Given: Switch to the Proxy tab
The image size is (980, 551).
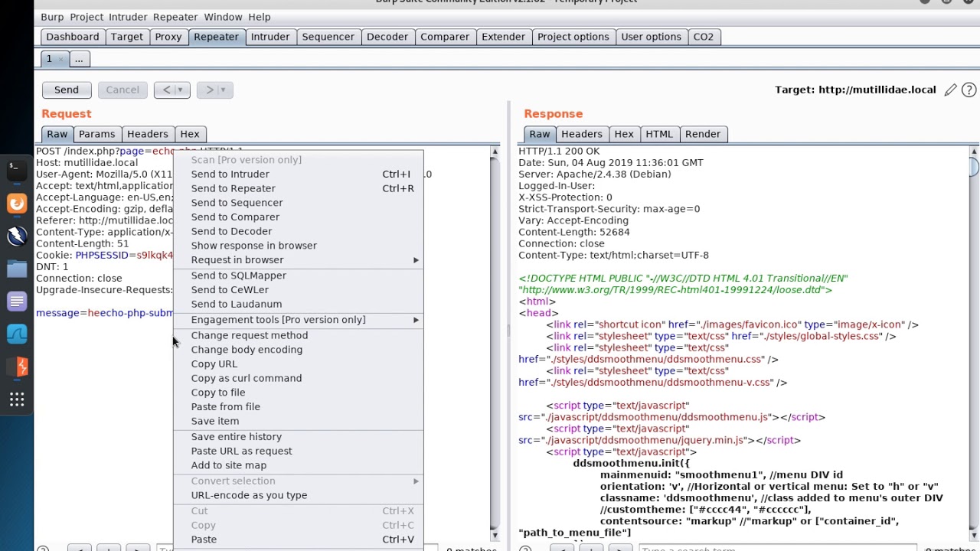Looking at the screenshot, I should point(168,37).
